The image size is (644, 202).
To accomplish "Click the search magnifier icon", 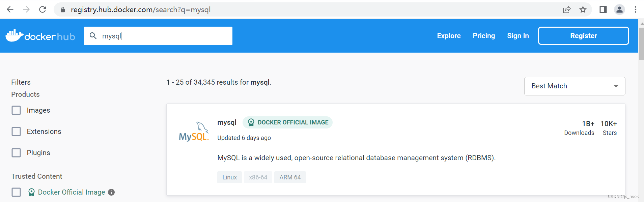I will coord(93,36).
